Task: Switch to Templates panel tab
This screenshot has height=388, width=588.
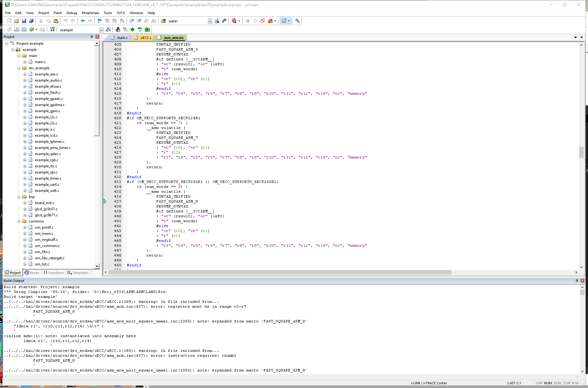Action: (78, 273)
